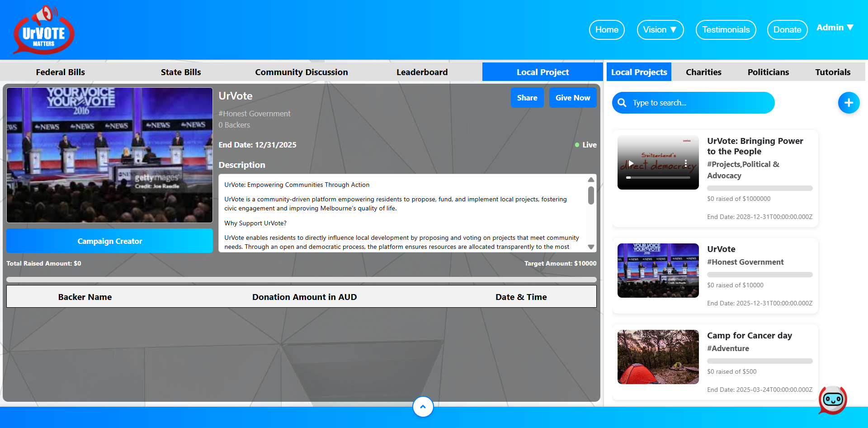
Task: Click the search projects input field
Action: [x=693, y=103]
